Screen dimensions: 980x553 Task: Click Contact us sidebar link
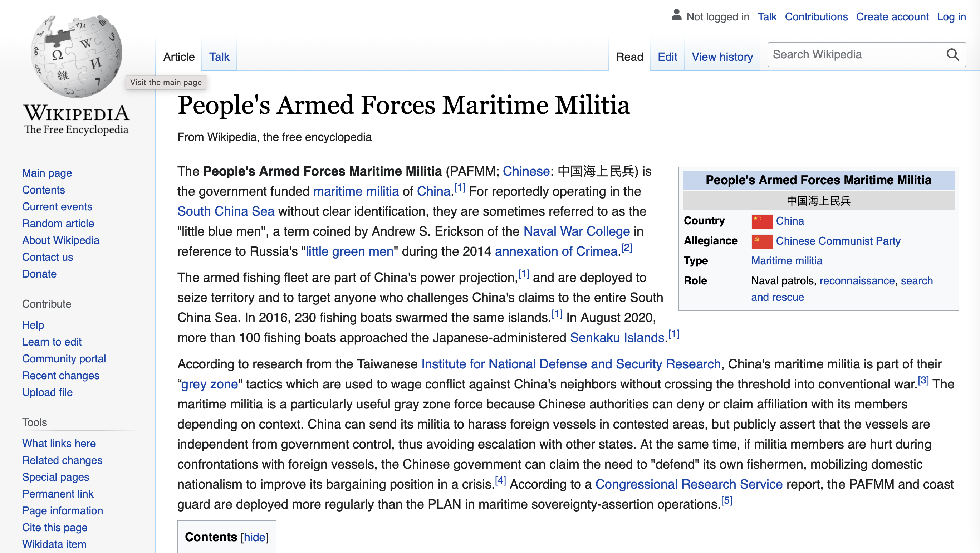pos(48,257)
